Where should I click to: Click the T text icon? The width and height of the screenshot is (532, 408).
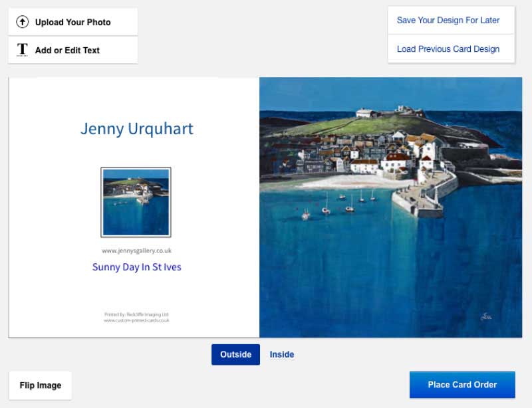click(23, 50)
